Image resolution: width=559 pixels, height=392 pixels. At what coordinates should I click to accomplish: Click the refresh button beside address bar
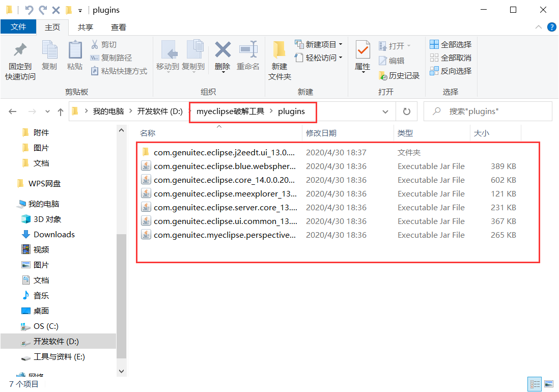pyautogui.click(x=406, y=111)
